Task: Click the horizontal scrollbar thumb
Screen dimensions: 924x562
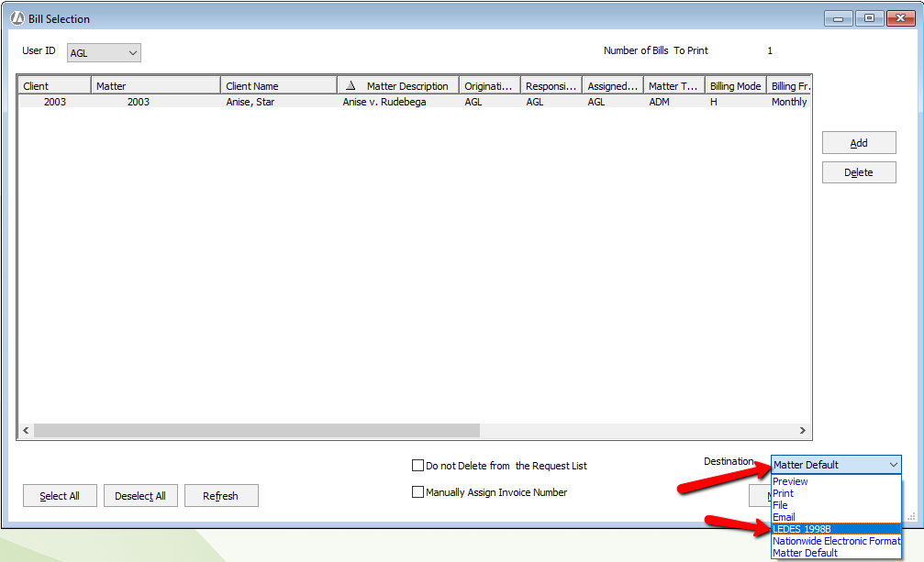Action: point(257,430)
